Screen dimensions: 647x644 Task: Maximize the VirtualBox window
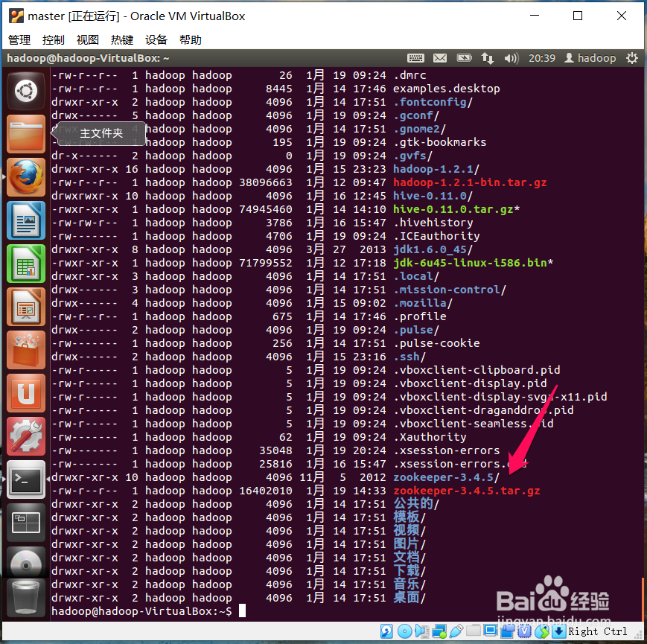click(578, 16)
